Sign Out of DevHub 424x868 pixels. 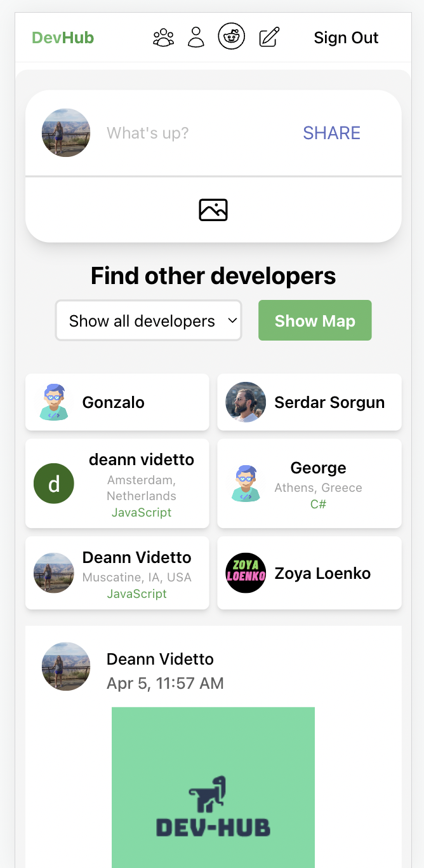tap(346, 37)
